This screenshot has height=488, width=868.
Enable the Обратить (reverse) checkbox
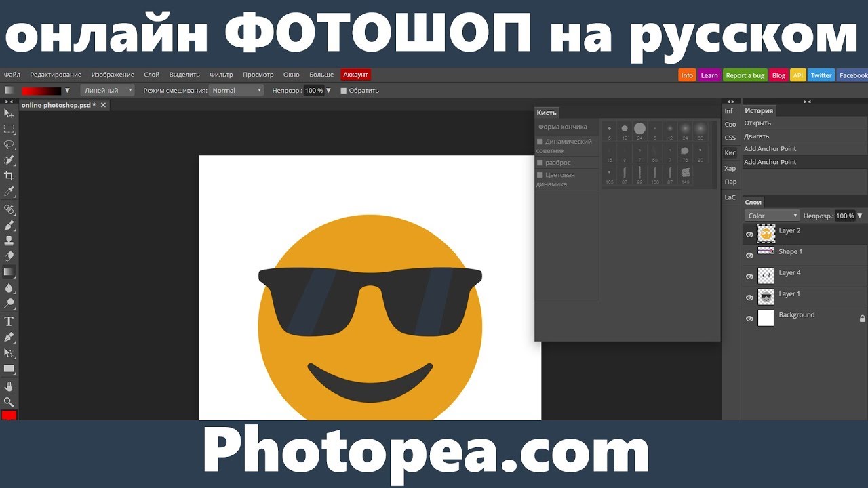click(x=344, y=90)
